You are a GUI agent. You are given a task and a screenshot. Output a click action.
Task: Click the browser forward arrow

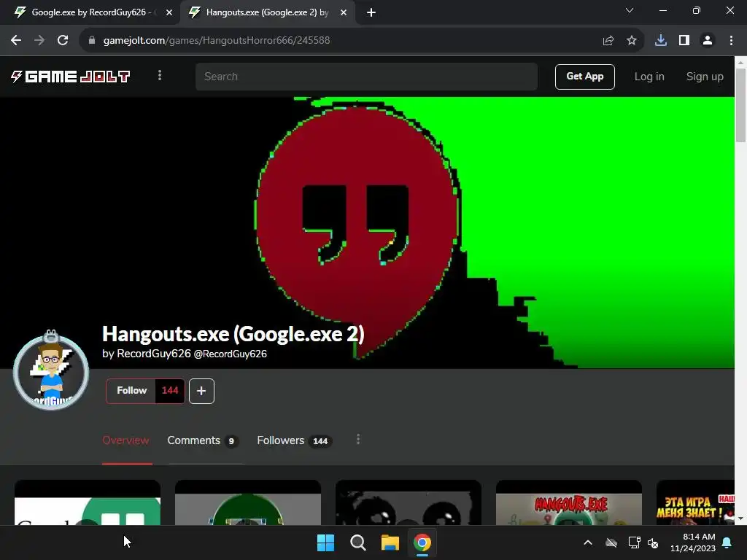(x=39, y=41)
